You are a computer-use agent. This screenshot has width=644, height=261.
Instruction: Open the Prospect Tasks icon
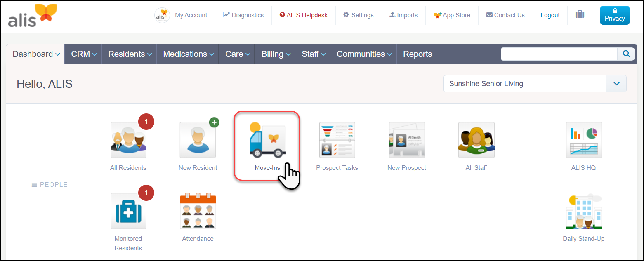click(337, 140)
